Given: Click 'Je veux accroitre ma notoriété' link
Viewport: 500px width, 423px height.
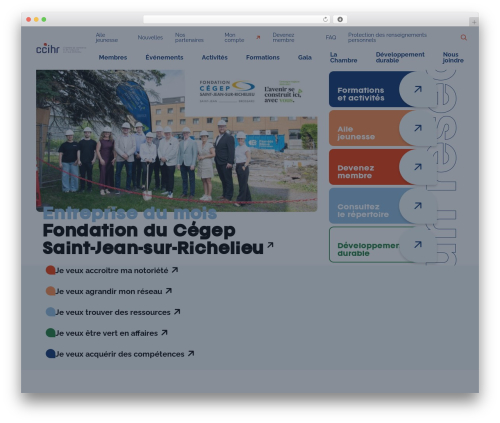Looking at the screenshot, I should pos(112,270).
